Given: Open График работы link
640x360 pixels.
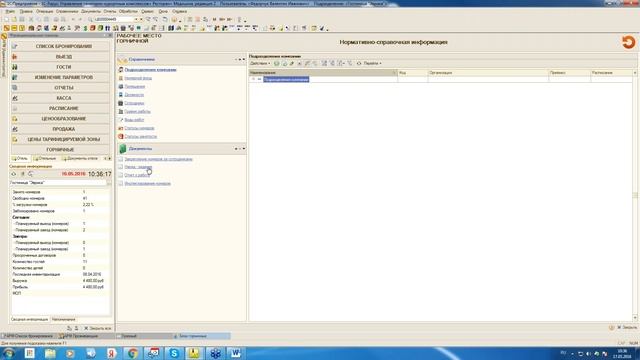Looking at the screenshot, I should click(x=137, y=111).
